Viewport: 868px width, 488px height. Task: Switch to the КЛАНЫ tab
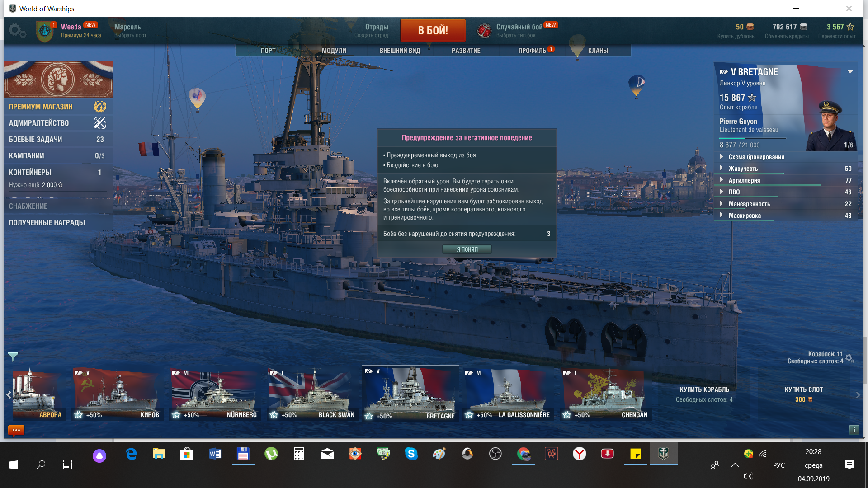(x=598, y=51)
